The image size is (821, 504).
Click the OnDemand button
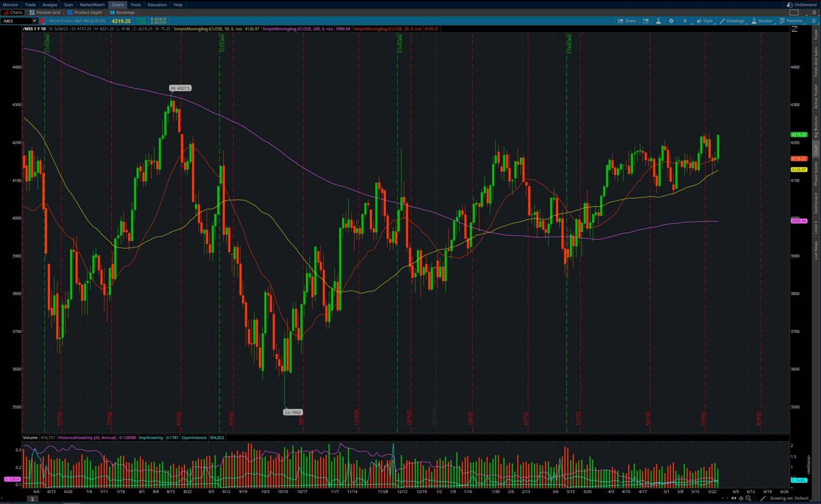pos(801,4)
